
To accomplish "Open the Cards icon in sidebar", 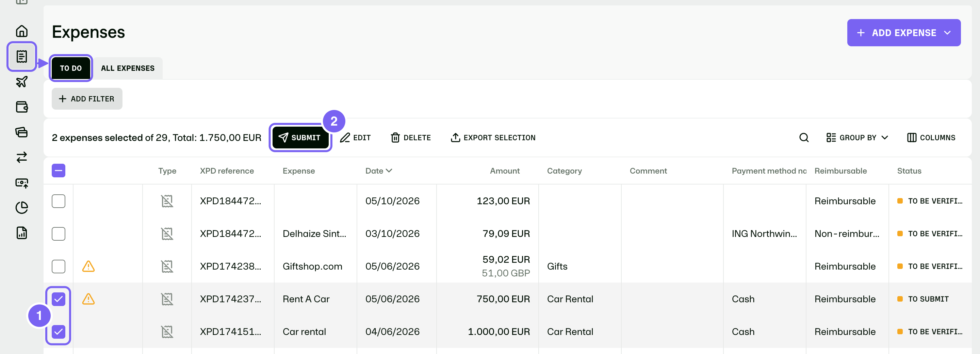I will 22,132.
